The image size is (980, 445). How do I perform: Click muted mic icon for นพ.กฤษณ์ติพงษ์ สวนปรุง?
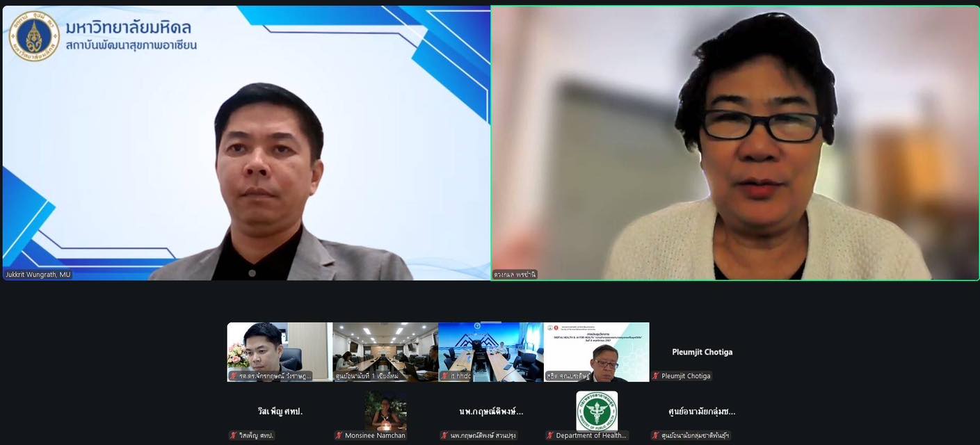(444, 436)
